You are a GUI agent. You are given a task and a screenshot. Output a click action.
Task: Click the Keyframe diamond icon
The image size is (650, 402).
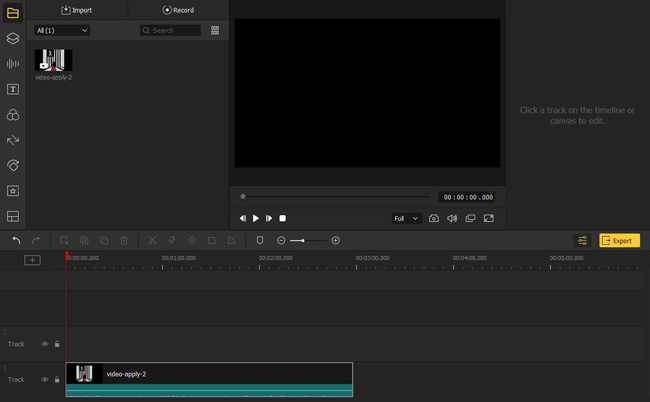pyautogui.click(x=192, y=240)
